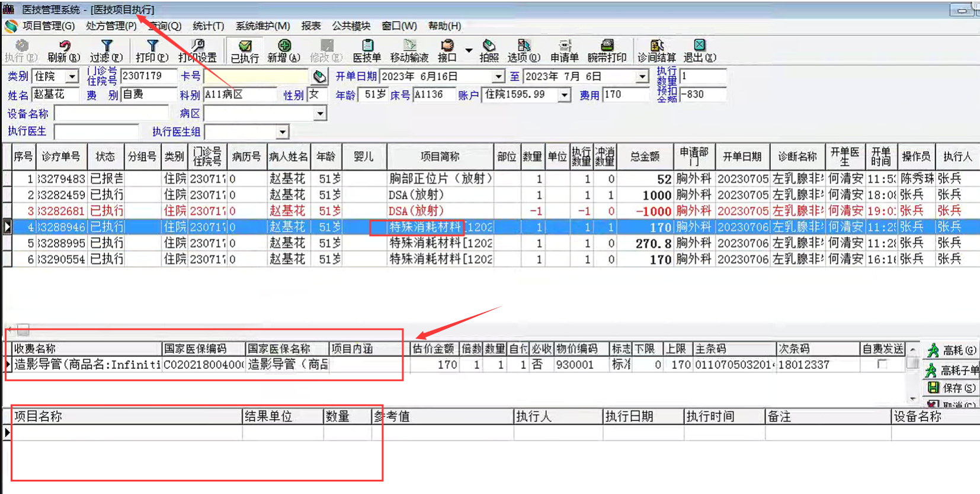Click the 执行数量 input field
Viewport: 980px width, 494px height.
[x=703, y=76]
